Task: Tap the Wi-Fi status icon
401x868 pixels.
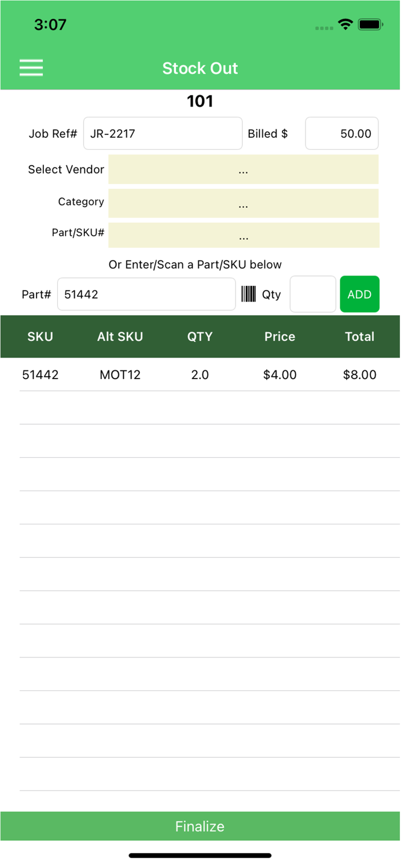Action: (x=345, y=24)
